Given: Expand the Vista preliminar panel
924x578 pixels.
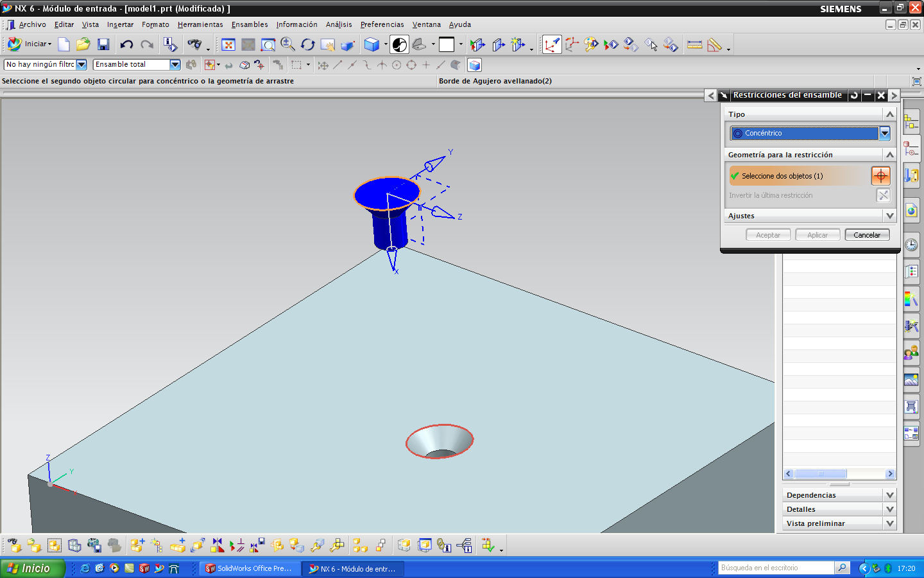Looking at the screenshot, I should pos(889,523).
